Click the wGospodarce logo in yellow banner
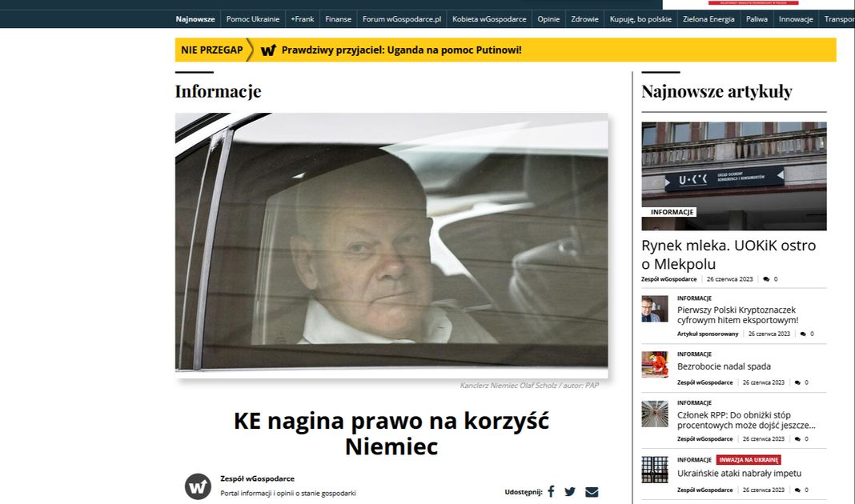 [268, 50]
